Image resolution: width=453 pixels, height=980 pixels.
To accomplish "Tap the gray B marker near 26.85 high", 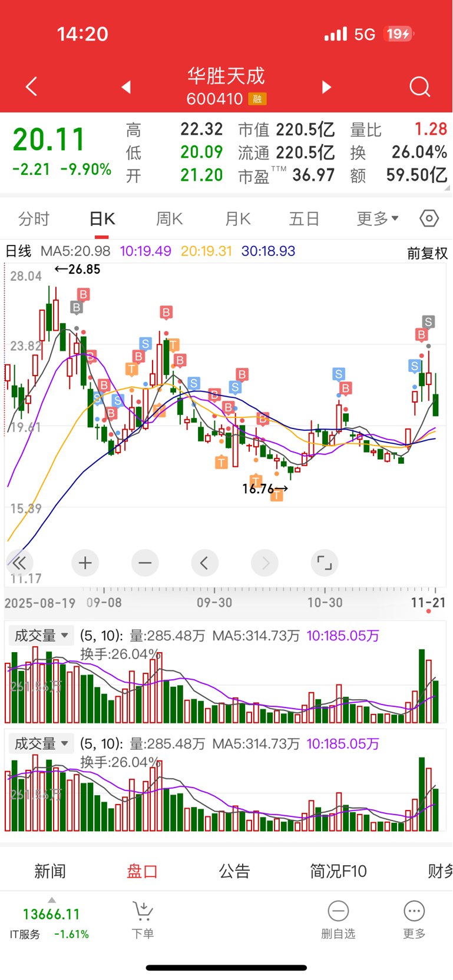I will [x=76, y=307].
